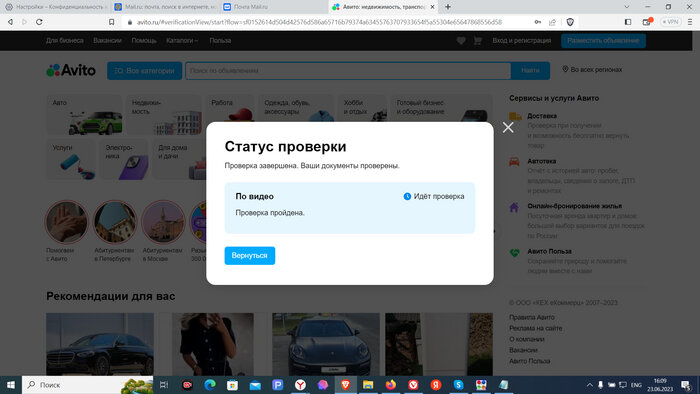
Task: Switch to the Mail.ru почта, поиск tab
Action: coord(164,7)
